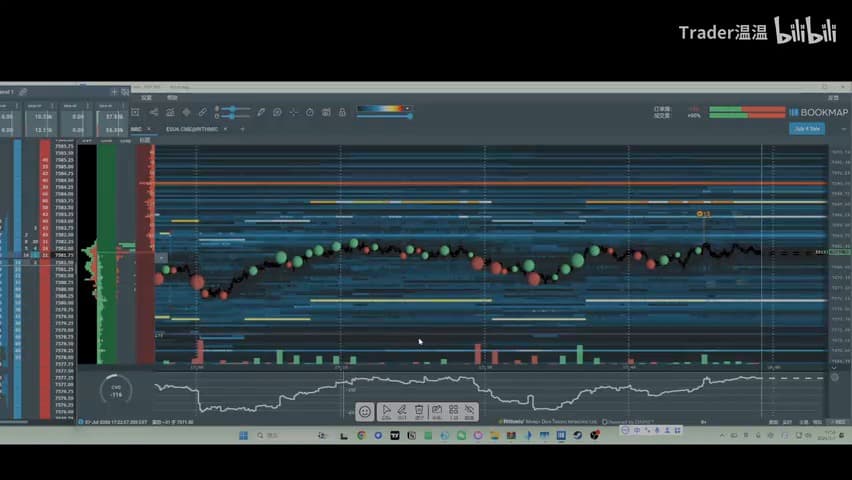The image size is (852, 480).
Task: Switch to the ESU4.CME@RITHMIC tab
Action: click(192, 129)
